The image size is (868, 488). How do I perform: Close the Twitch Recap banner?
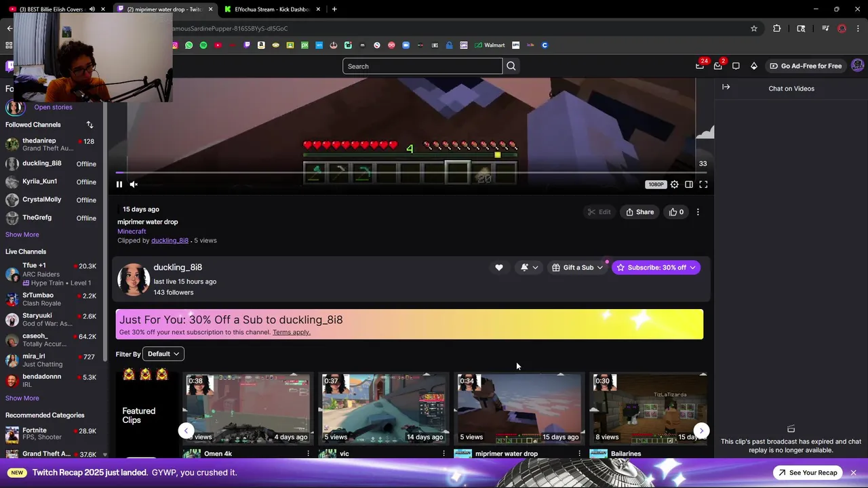point(853,472)
